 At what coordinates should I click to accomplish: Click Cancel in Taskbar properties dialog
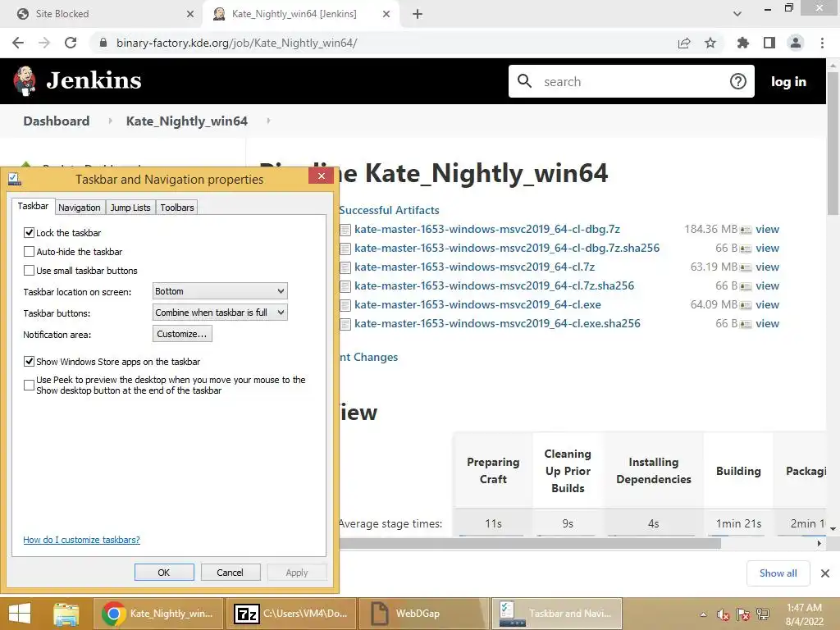[x=231, y=572]
